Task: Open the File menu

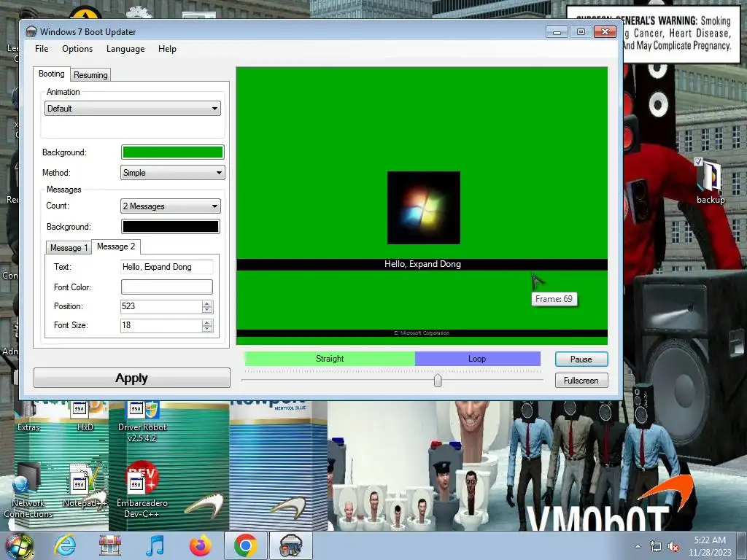Action: [x=42, y=49]
